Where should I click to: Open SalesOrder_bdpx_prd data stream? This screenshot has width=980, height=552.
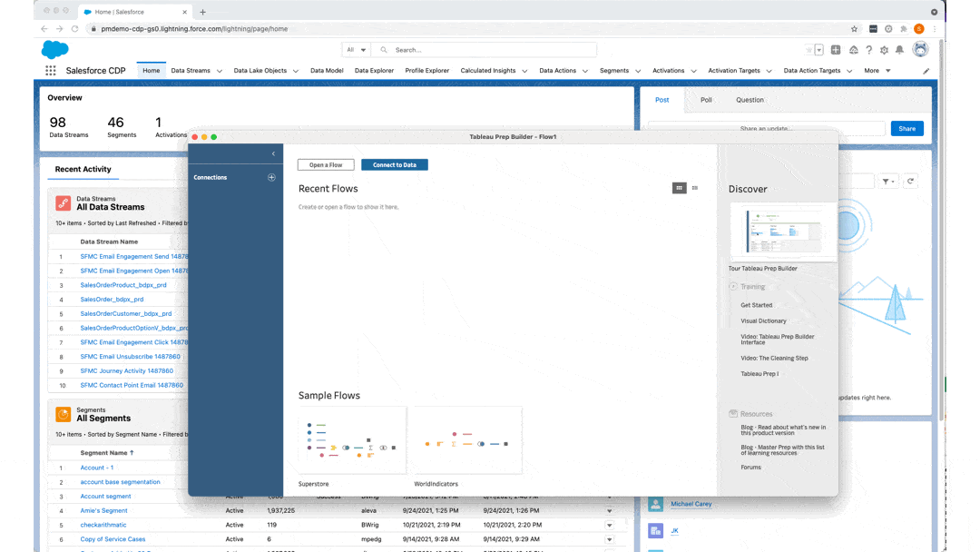pyautogui.click(x=112, y=300)
